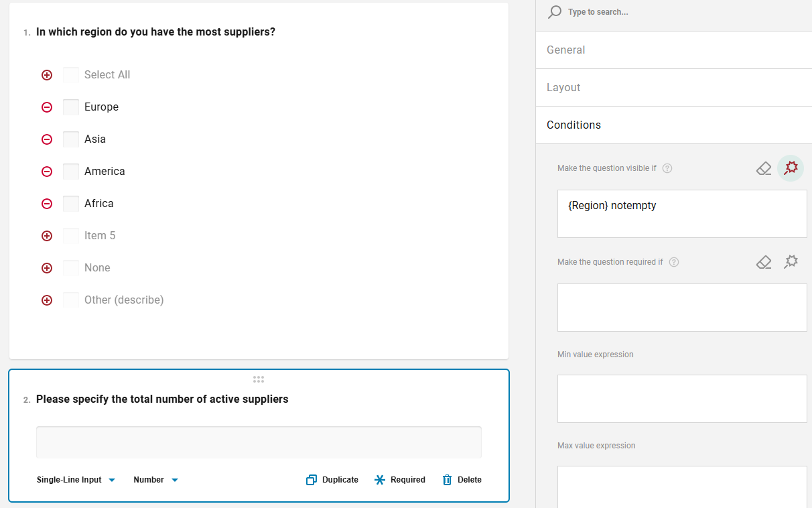Tick the America checkbox

(71, 172)
